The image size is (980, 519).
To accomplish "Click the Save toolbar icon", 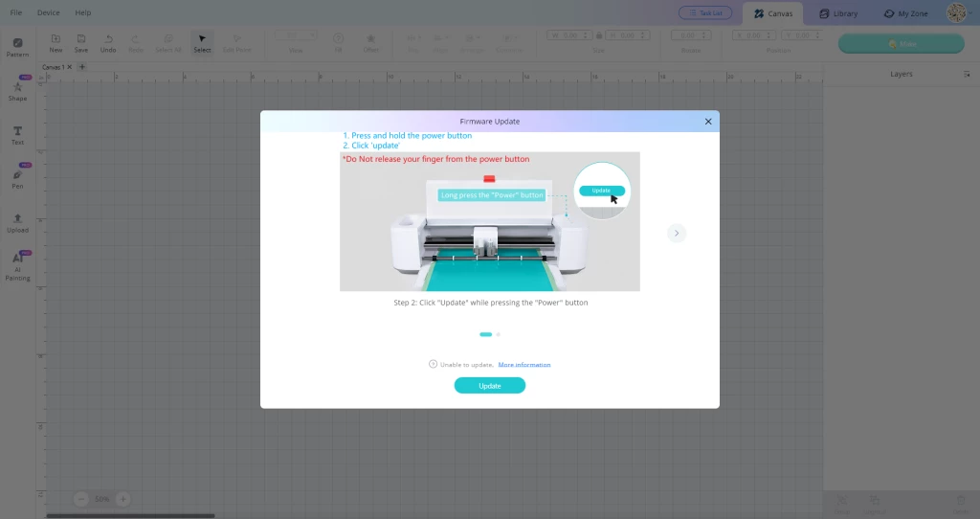I will [81, 43].
